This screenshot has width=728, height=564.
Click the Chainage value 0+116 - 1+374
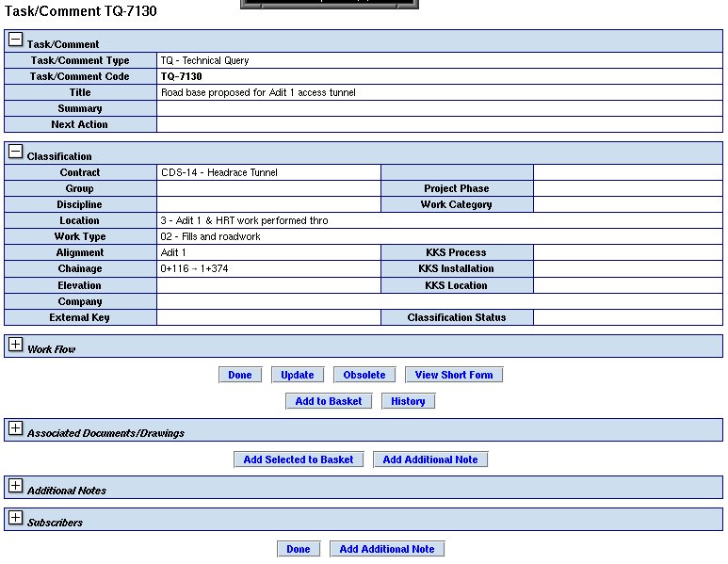point(195,269)
